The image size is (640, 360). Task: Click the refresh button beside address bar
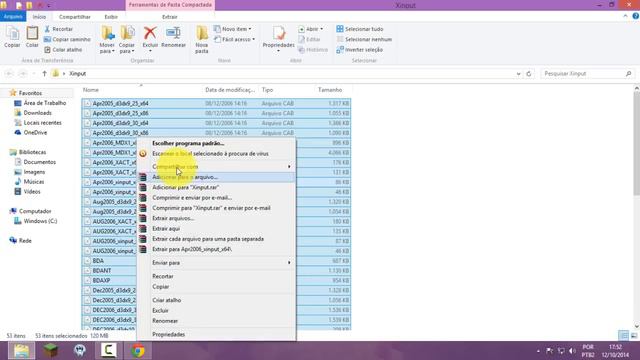(x=529, y=73)
